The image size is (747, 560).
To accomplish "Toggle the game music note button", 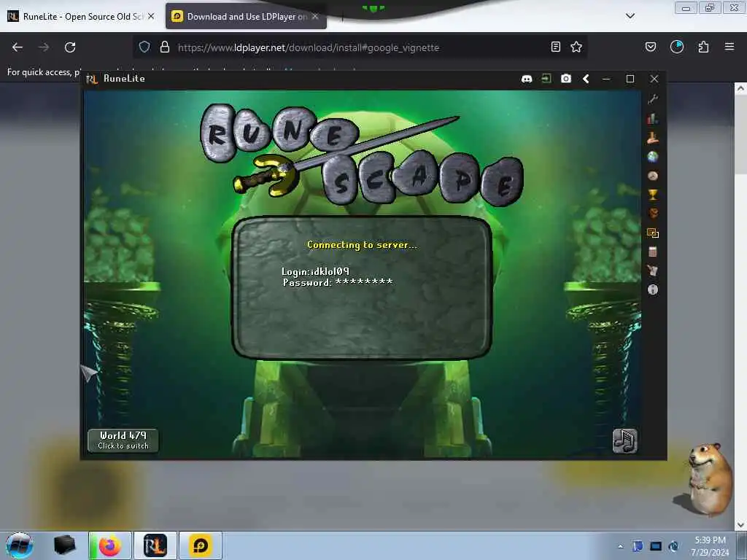I will coord(624,441).
